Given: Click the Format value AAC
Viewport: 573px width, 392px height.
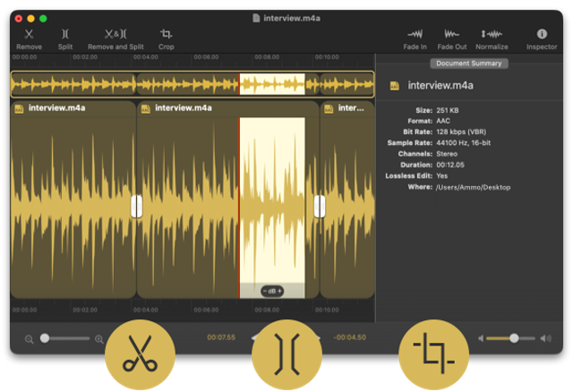Looking at the screenshot, I should coord(443,121).
